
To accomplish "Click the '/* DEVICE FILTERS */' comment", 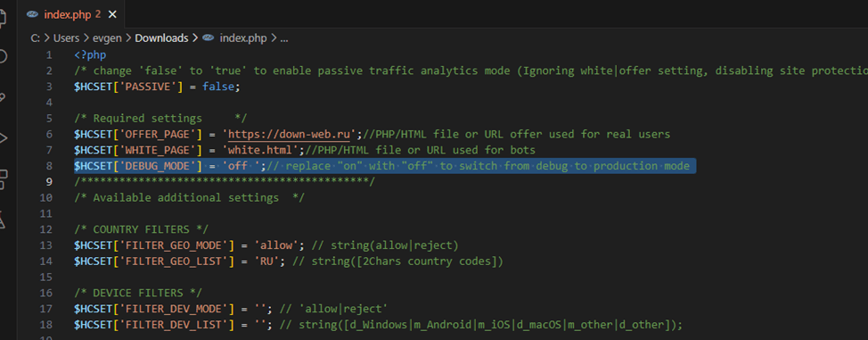I will tap(139, 293).
